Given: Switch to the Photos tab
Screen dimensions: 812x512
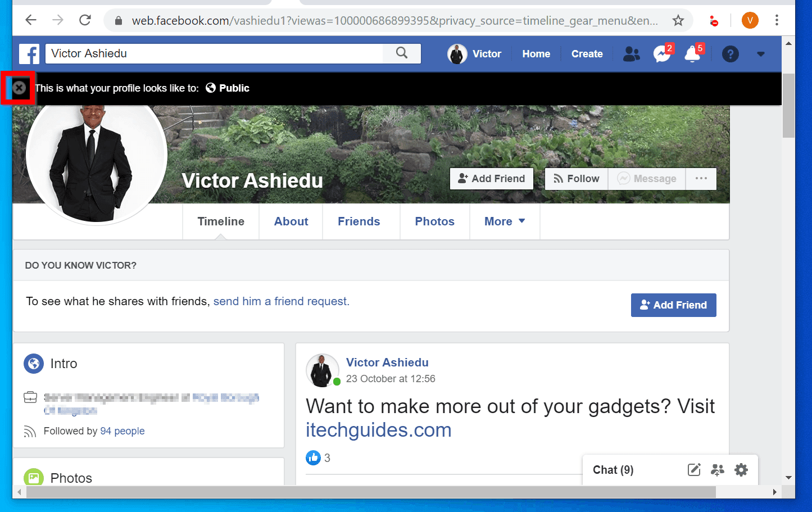Looking at the screenshot, I should (x=434, y=221).
